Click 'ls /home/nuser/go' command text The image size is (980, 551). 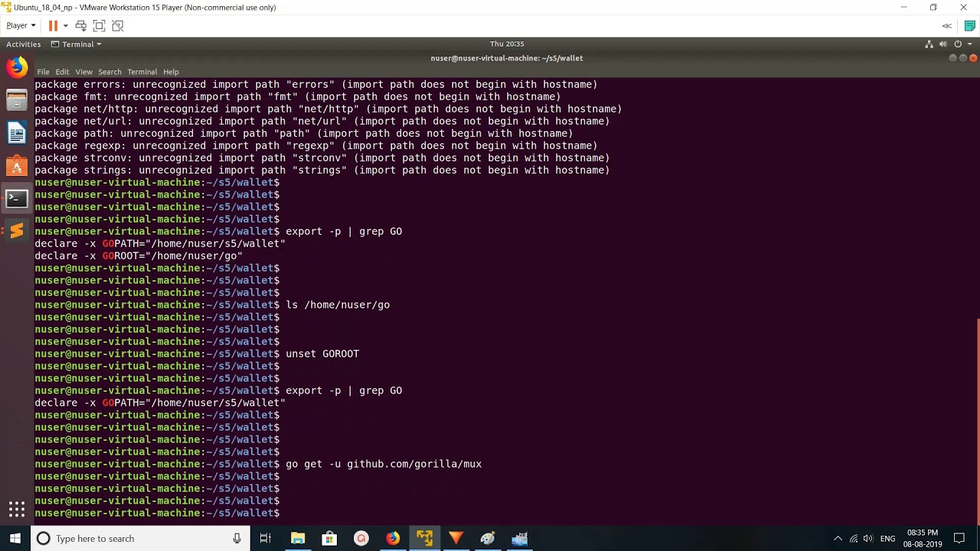[338, 305]
